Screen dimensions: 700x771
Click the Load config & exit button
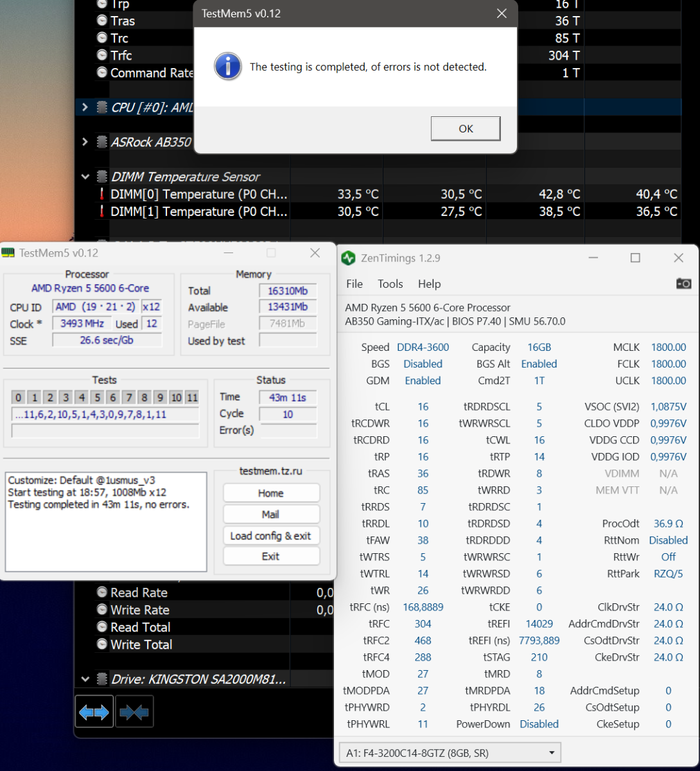coord(270,536)
